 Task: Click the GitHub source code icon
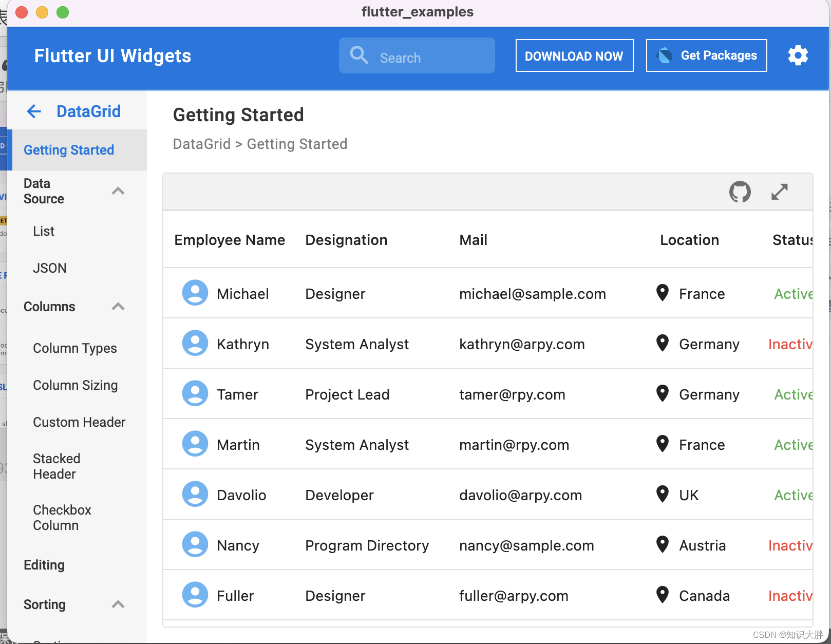(740, 192)
